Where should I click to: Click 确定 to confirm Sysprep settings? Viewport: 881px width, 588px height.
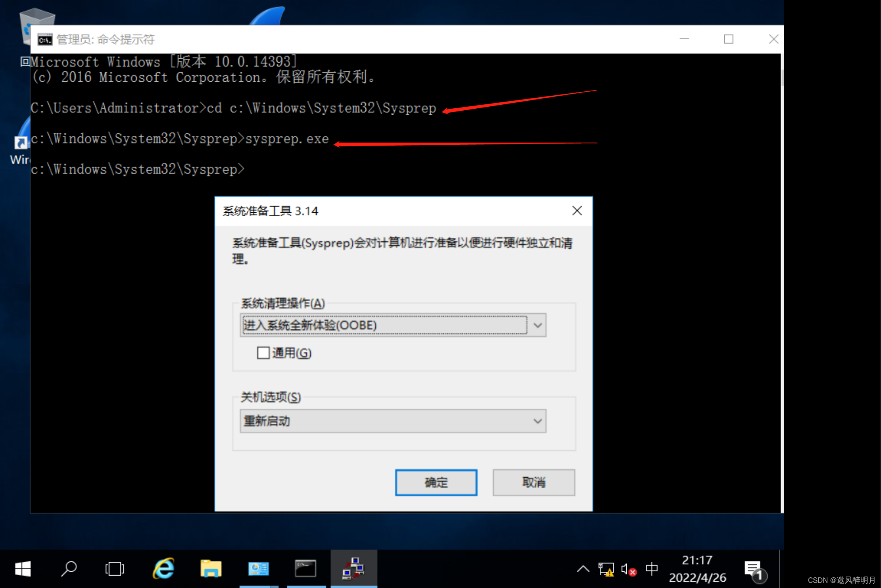point(436,482)
